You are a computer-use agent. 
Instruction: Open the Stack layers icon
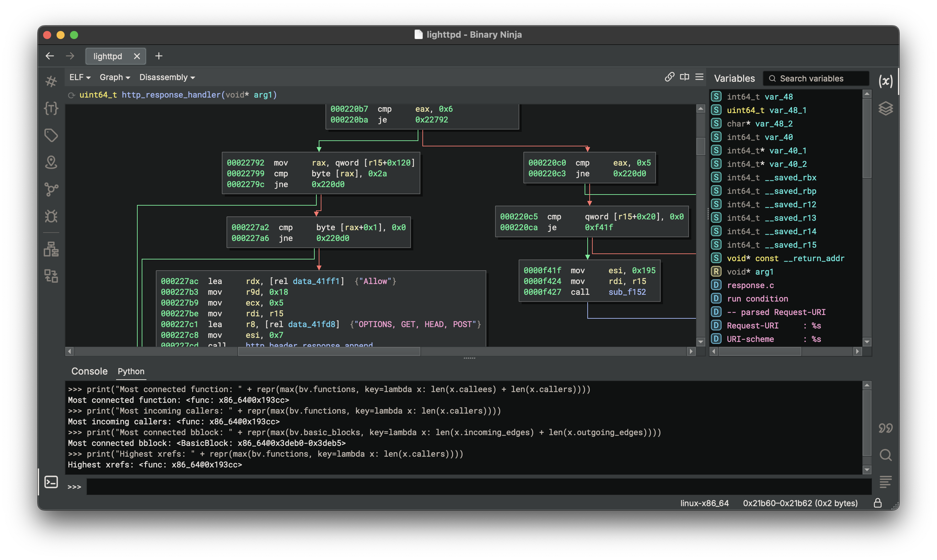[x=885, y=108]
